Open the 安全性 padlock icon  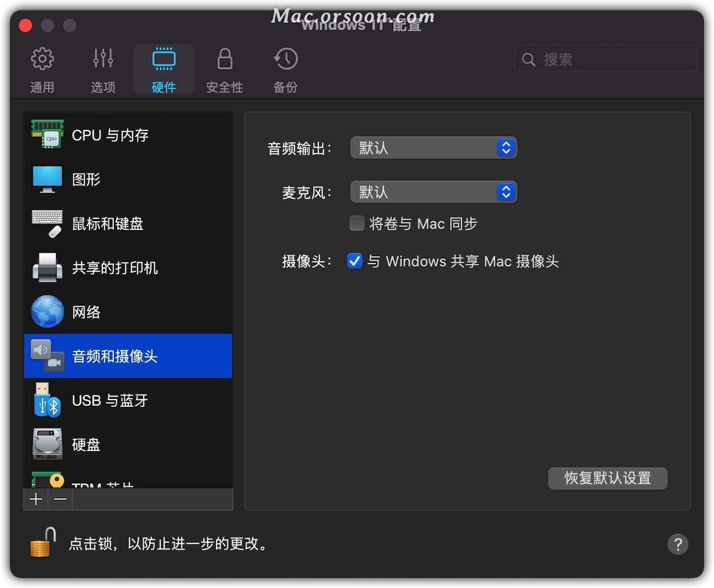[x=225, y=59]
